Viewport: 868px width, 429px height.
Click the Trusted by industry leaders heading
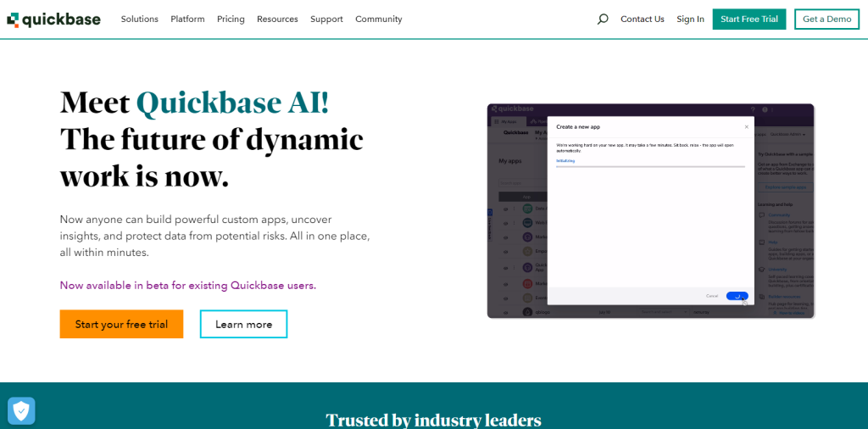coord(433,421)
